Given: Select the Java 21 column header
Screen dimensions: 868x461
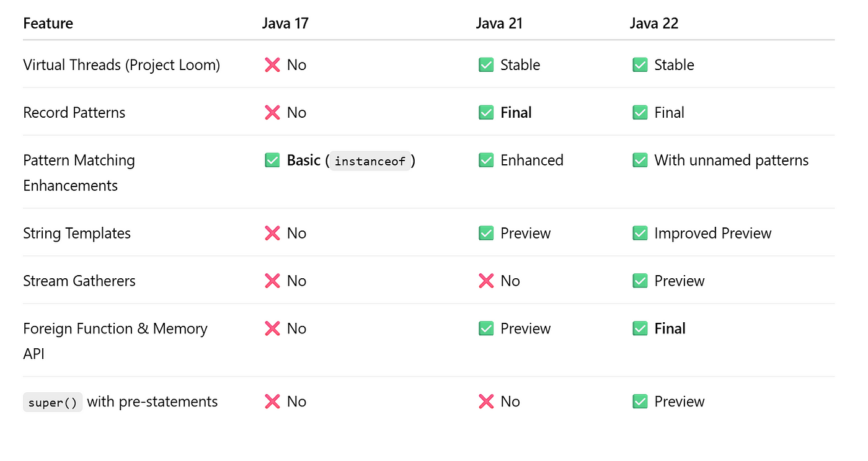Looking at the screenshot, I should point(499,24).
